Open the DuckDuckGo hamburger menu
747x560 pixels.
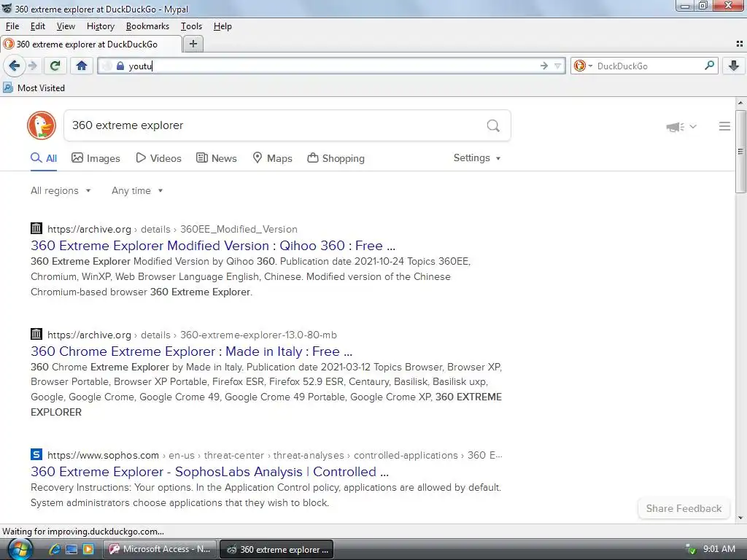click(x=724, y=125)
